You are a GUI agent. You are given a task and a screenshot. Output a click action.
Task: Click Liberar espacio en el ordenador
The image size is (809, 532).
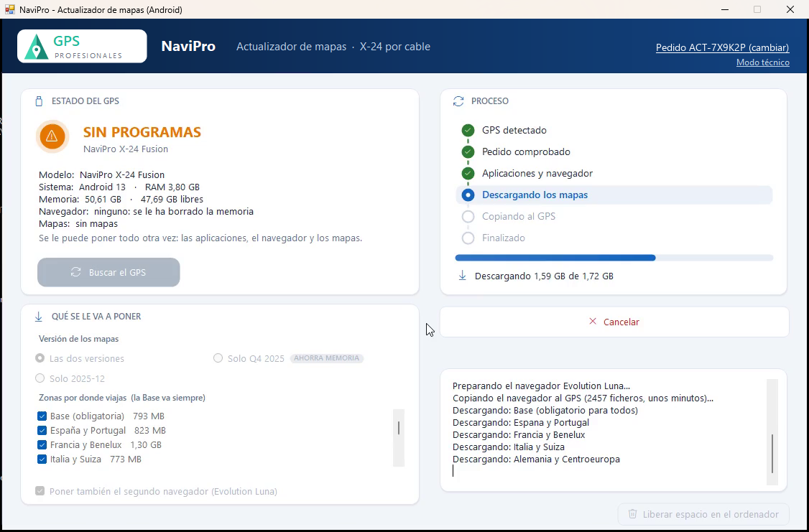pos(703,514)
